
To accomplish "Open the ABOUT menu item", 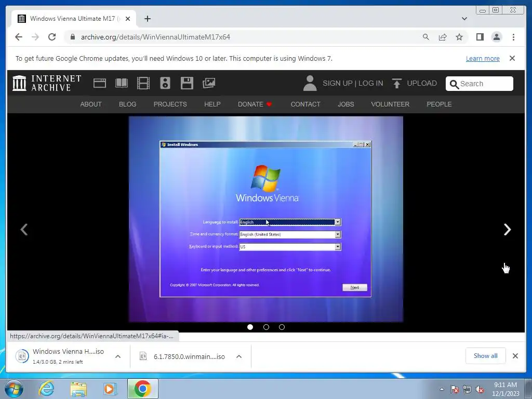I will (90, 104).
